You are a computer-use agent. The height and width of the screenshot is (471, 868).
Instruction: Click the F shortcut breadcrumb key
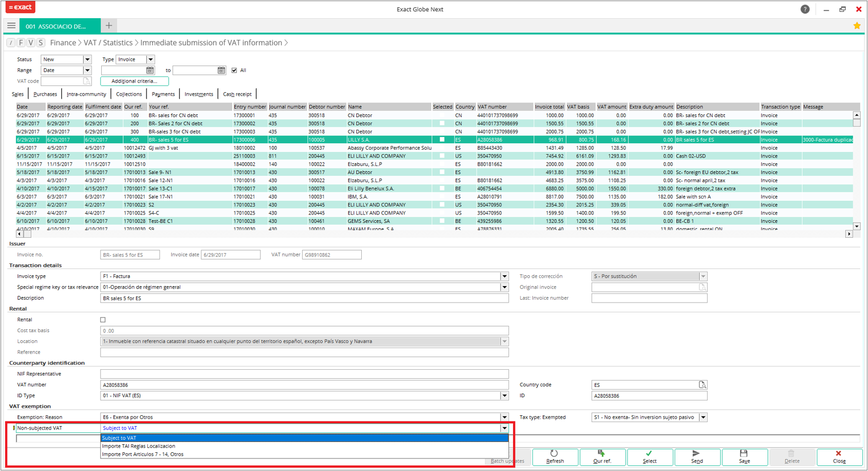[21, 43]
